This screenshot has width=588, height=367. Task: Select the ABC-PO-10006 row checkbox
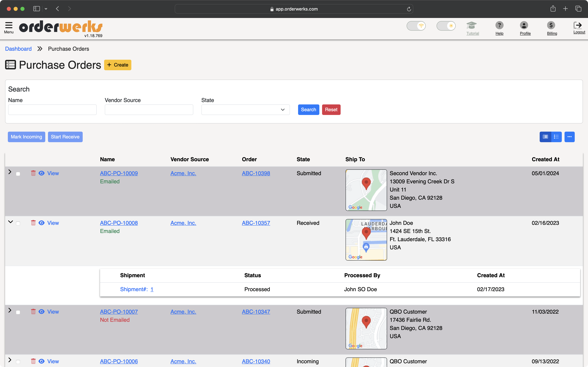point(18,362)
